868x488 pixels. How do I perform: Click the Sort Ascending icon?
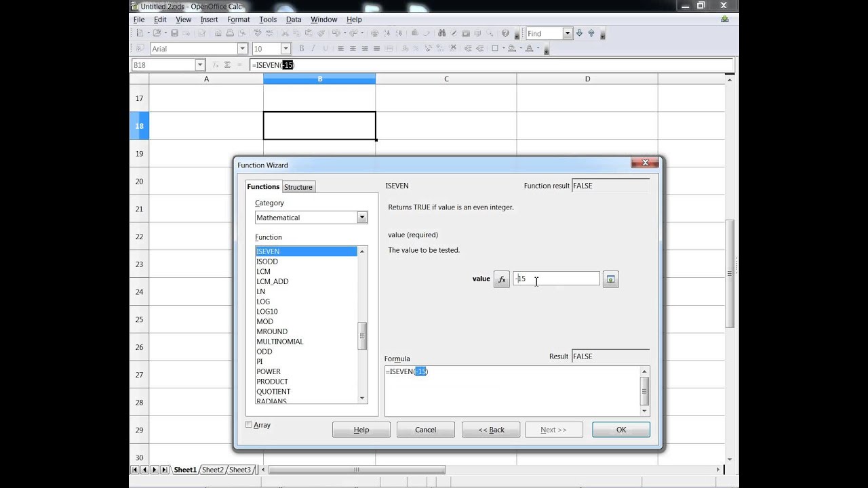[387, 33]
